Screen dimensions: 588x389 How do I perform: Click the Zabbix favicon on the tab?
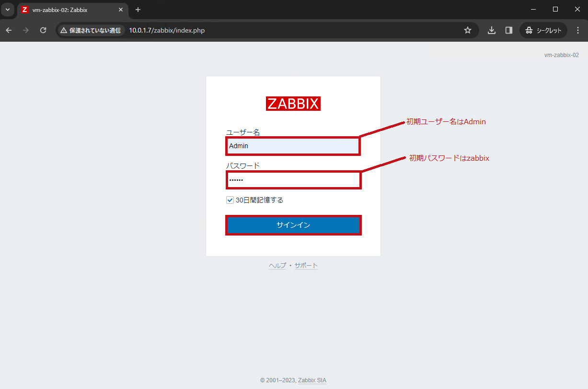pos(25,10)
